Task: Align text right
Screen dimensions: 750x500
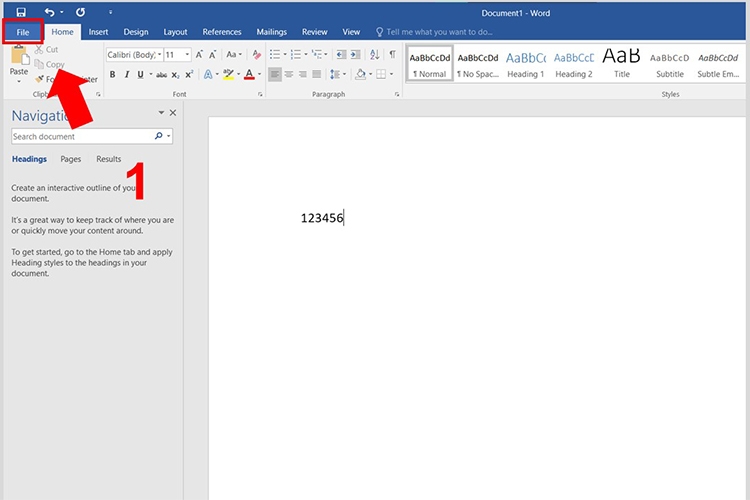Action: (x=303, y=74)
